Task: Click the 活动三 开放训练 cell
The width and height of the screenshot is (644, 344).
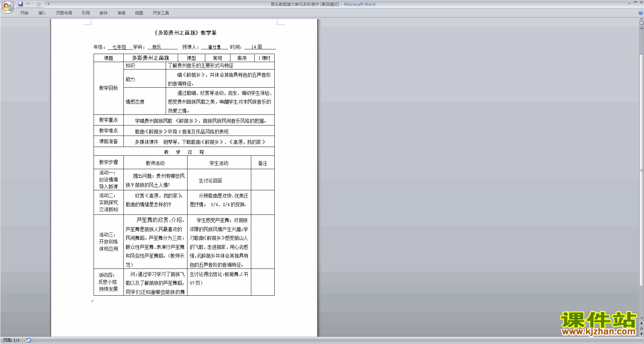Action: click(x=108, y=242)
